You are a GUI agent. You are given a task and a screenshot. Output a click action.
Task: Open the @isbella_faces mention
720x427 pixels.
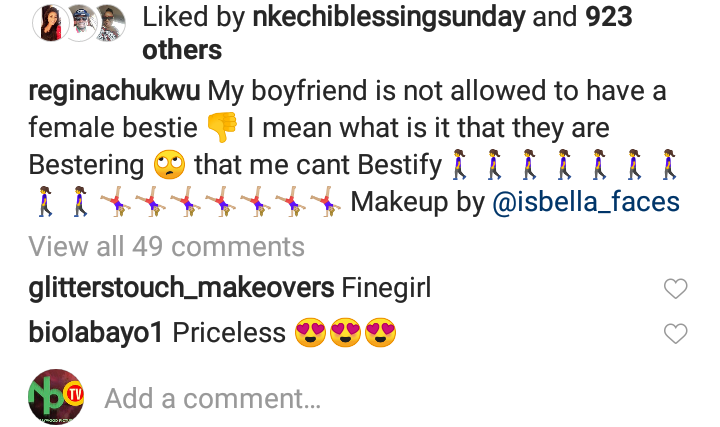point(587,202)
